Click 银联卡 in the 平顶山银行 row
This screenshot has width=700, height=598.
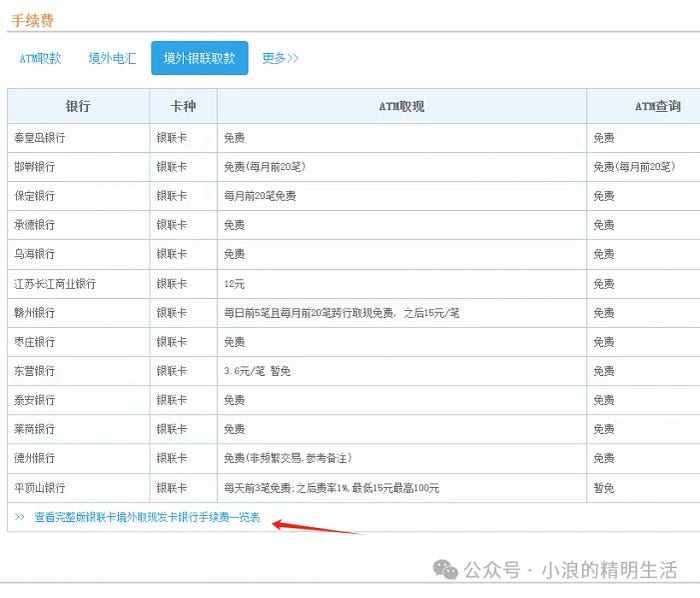point(172,488)
